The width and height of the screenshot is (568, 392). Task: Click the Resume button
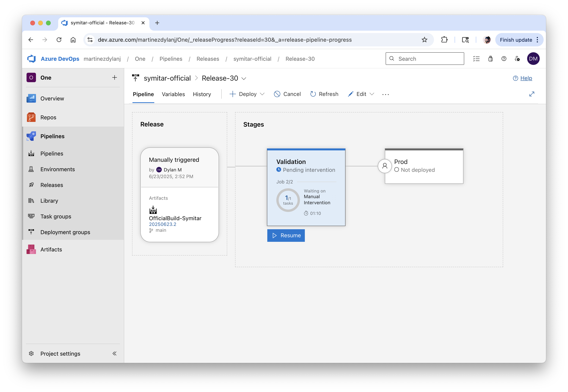click(286, 236)
